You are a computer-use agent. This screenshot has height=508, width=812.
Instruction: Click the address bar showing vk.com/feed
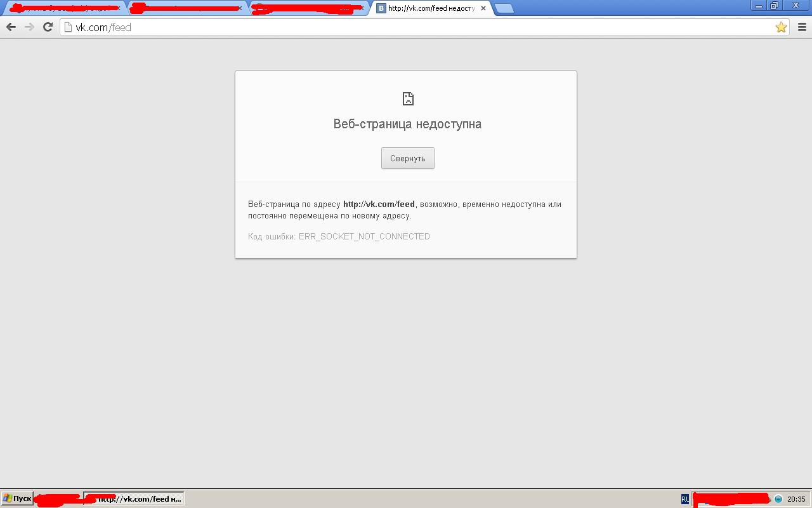[x=425, y=27]
